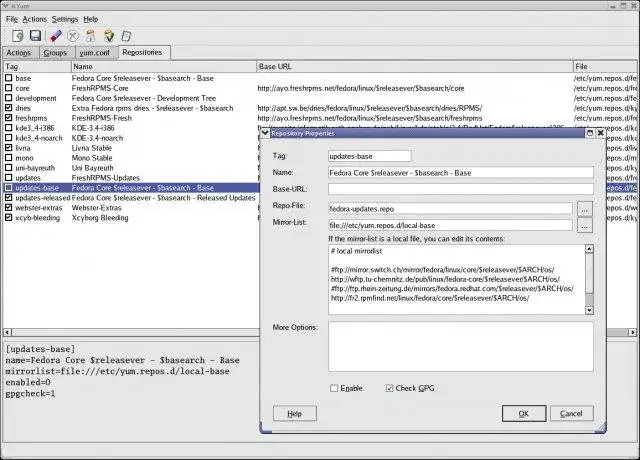
Task: Toggle the 'development' repository checkbox
Action: point(9,98)
